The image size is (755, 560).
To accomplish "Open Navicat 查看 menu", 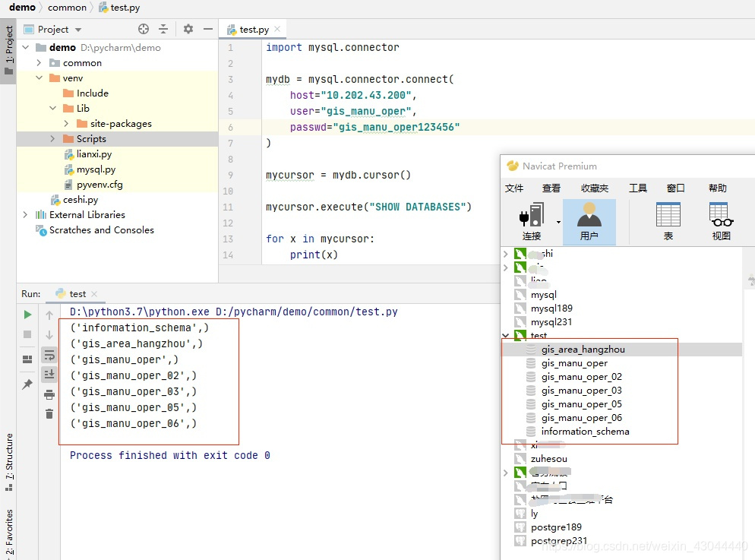I will 551,188.
